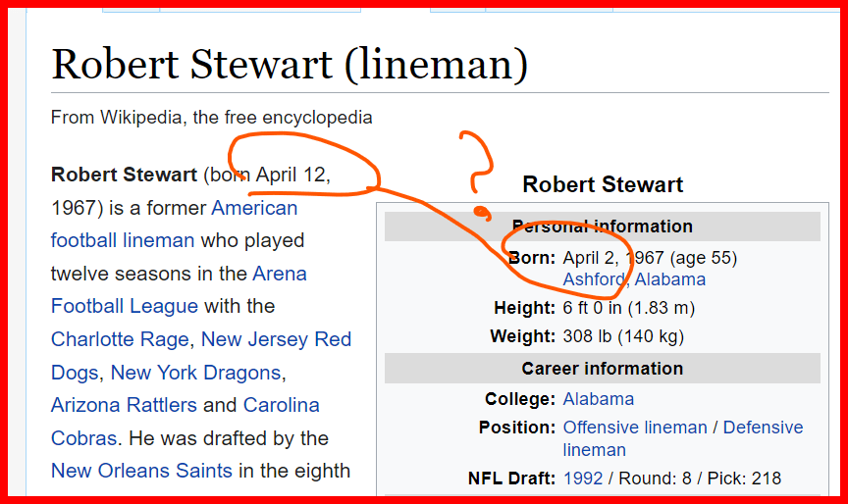Click the 'football lineman' link
Image resolution: width=848 pixels, height=504 pixels.
click(123, 240)
